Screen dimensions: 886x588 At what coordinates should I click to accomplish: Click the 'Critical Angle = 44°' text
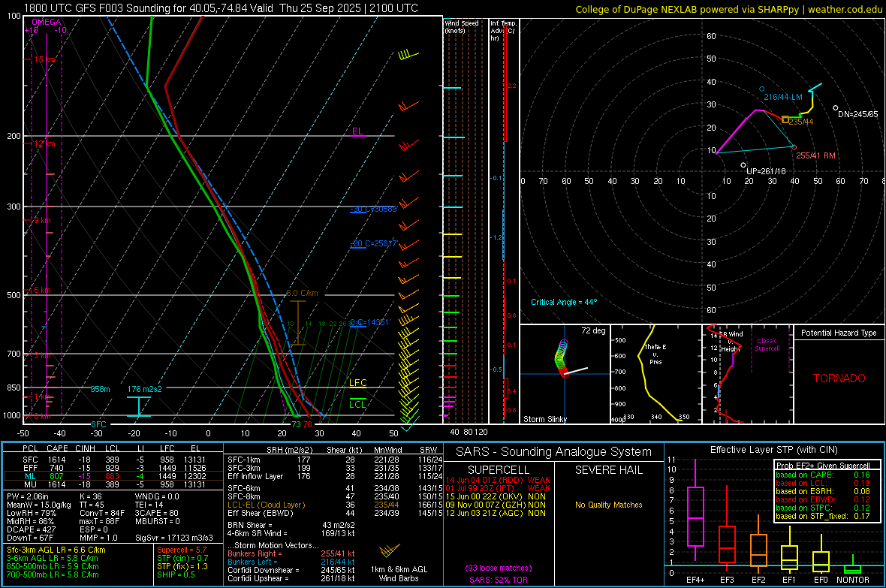tap(564, 302)
